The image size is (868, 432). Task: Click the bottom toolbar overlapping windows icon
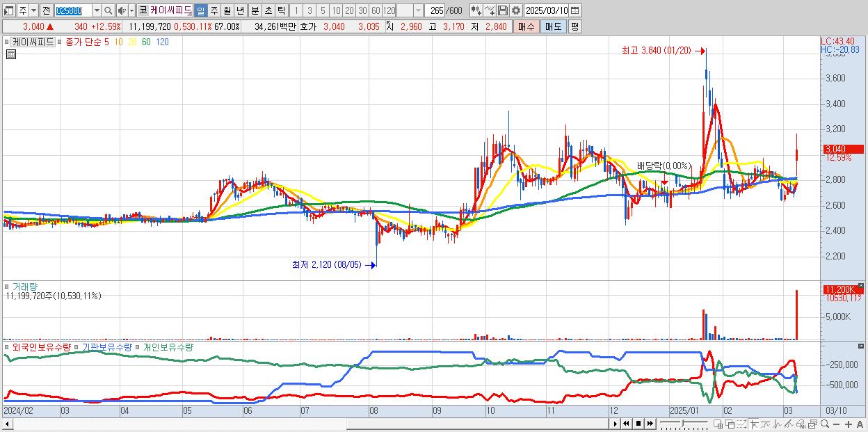pyautogui.click(x=730, y=424)
